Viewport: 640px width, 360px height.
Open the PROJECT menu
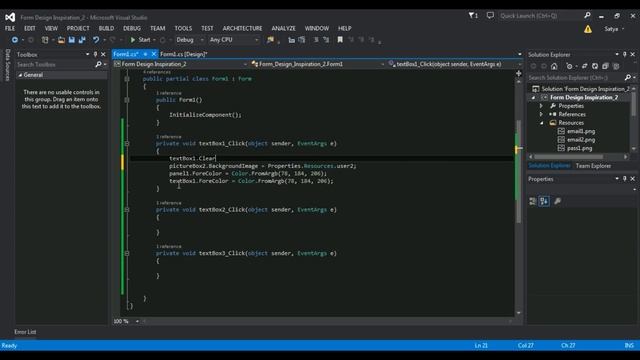click(x=78, y=28)
